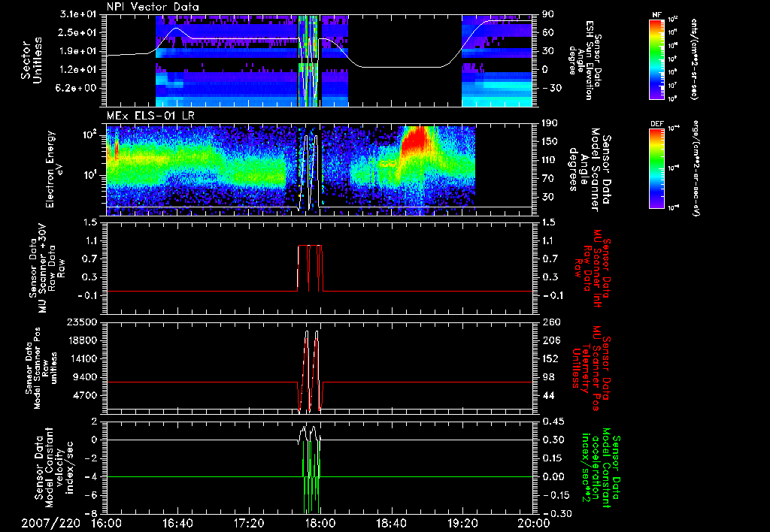Click the DEF color scale bar

click(x=656, y=168)
